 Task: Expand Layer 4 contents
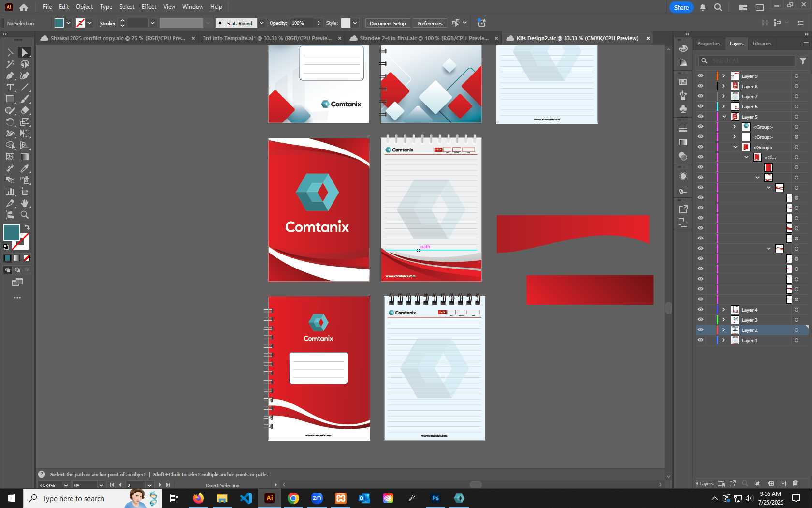tap(724, 310)
